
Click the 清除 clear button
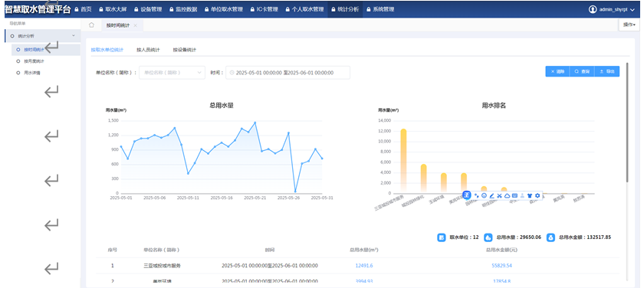tap(558, 71)
